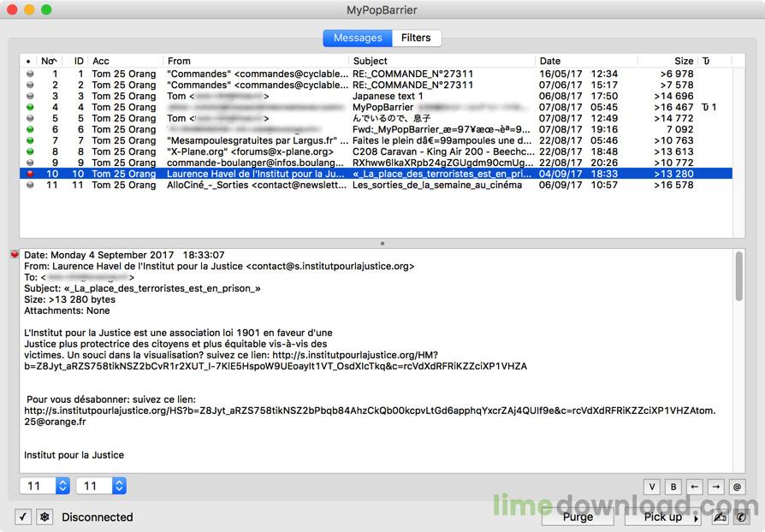Click the status dot of message 1
This screenshot has width=765, height=532.
[x=30, y=74]
